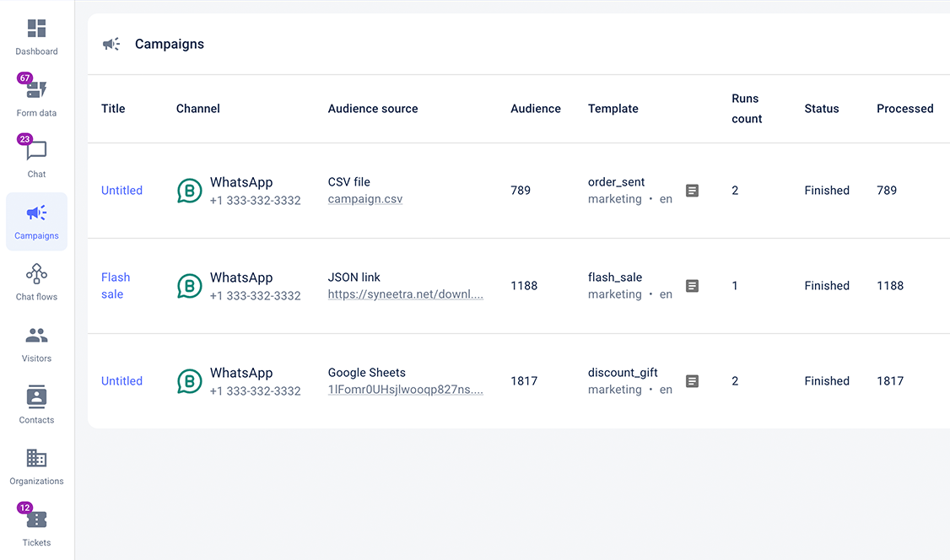
Task: Open the Google Sheets source link
Action: (x=405, y=390)
